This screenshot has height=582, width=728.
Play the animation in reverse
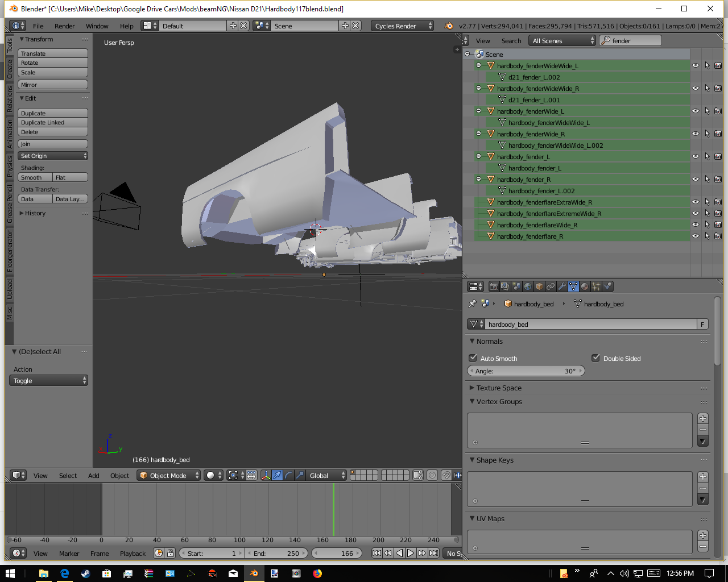coord(399,553)
